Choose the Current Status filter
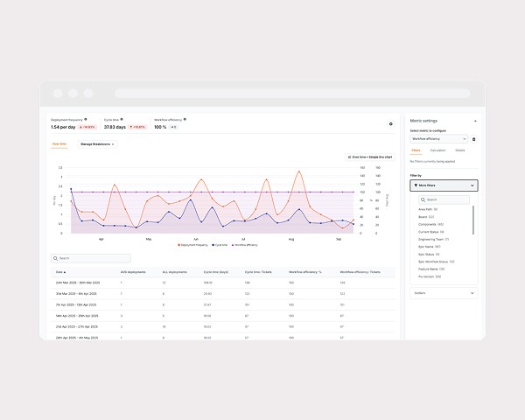The width and height of the screenshot is (525, 420). coord(431,232)
